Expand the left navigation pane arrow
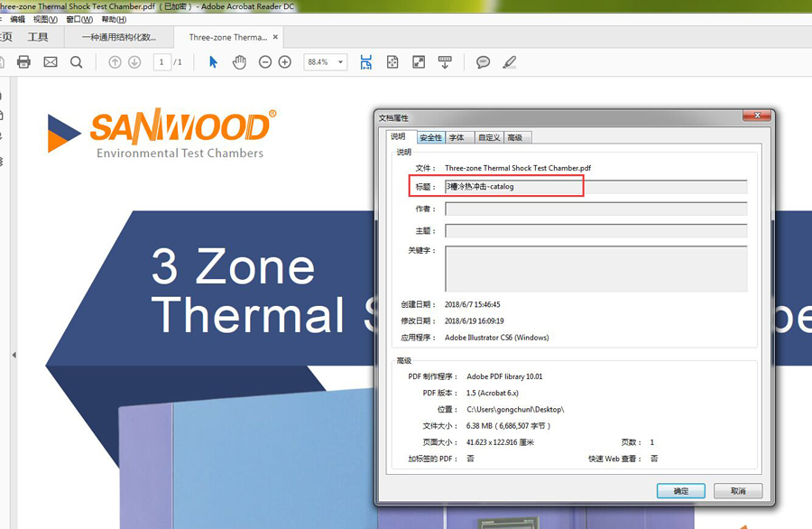This screenshot has height=529, width=812. coord(14,356)
